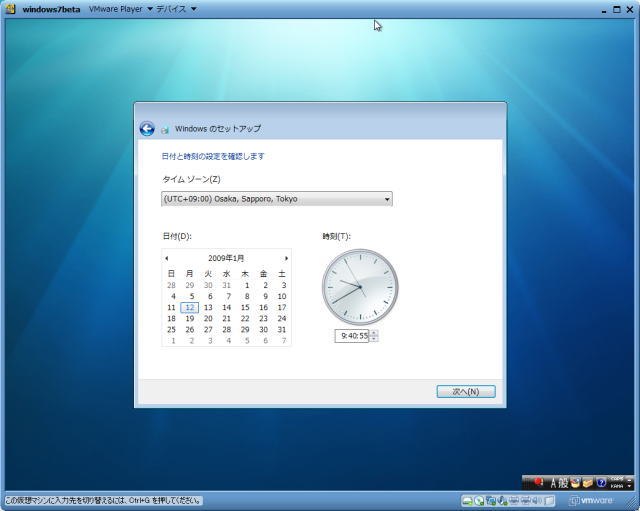Switch input mode via the 'A' indicator
Viewport: 640px width, 511px height.
click(x=553, y=483)
